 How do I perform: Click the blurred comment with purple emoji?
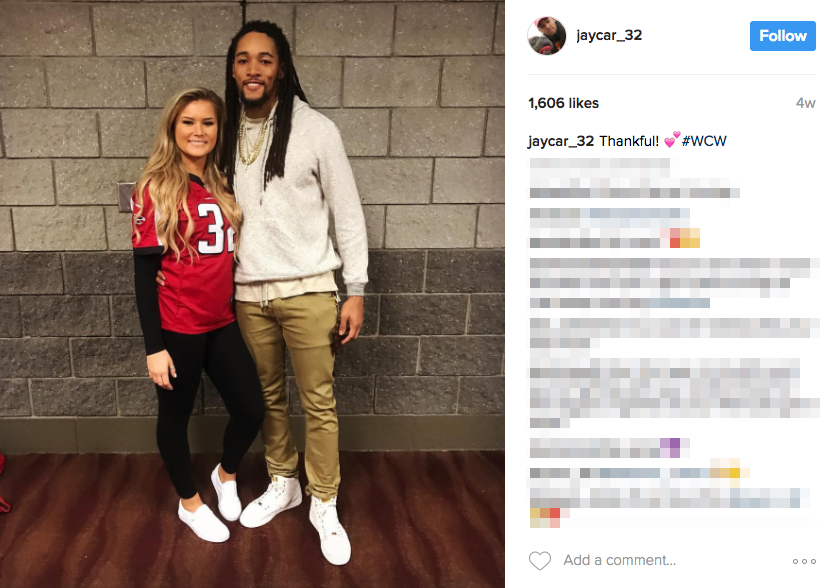point(610,448)
